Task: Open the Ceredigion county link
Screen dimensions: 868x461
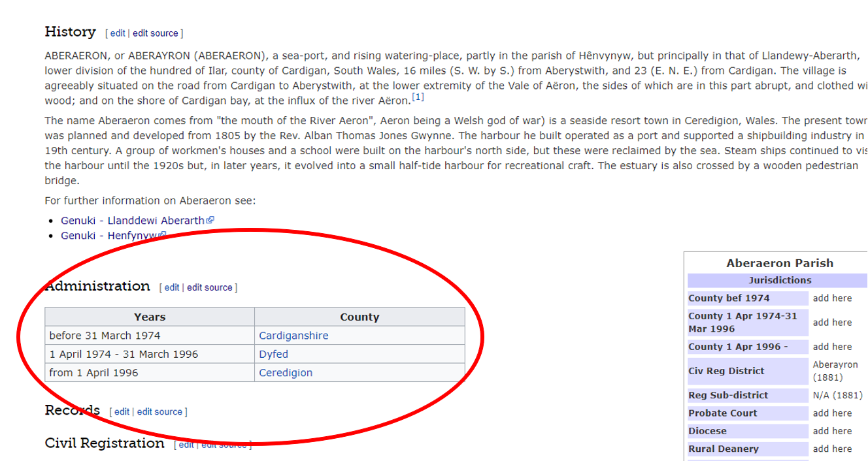Action: pos(286,373)
